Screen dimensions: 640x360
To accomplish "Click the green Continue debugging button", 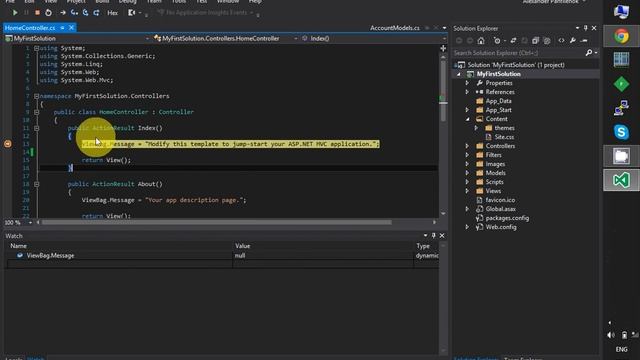I will tap(15, 13).
